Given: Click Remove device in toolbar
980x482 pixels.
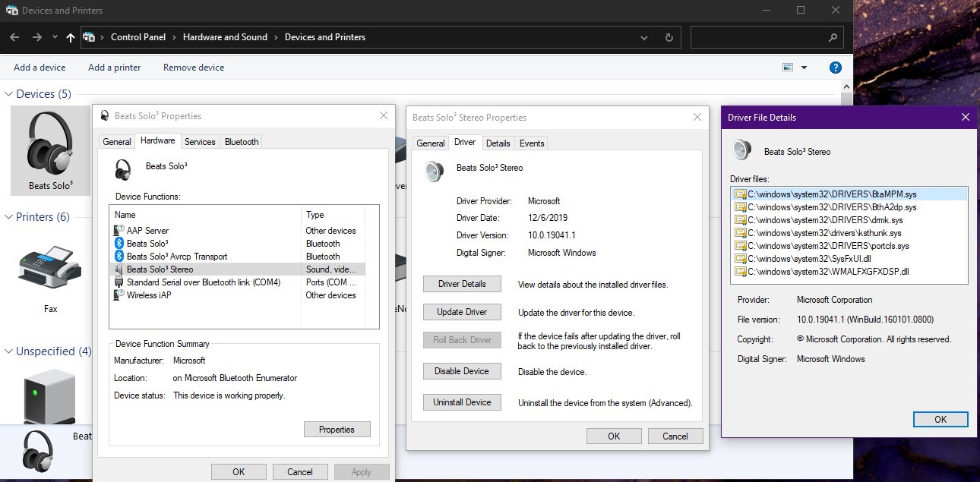Looking at the screenshot, I should coord(194,68).
